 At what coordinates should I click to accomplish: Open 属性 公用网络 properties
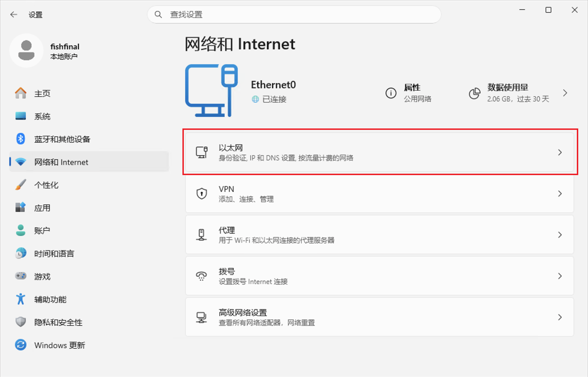point(409,93)
